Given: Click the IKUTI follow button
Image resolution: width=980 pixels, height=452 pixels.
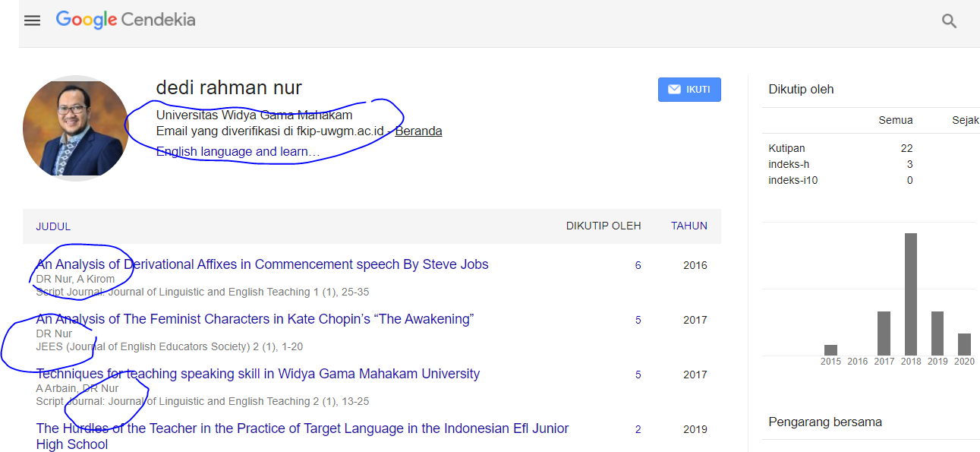Looking at the screenshot, I should pos(689,90).
